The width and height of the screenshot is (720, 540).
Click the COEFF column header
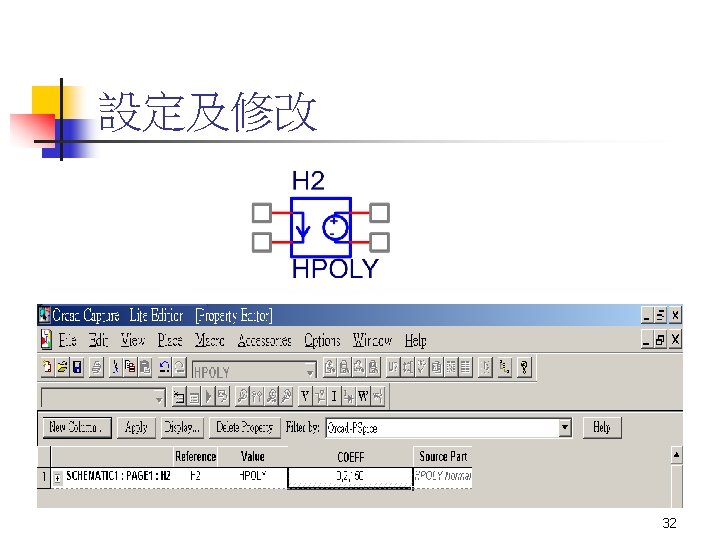click(350, 456)
